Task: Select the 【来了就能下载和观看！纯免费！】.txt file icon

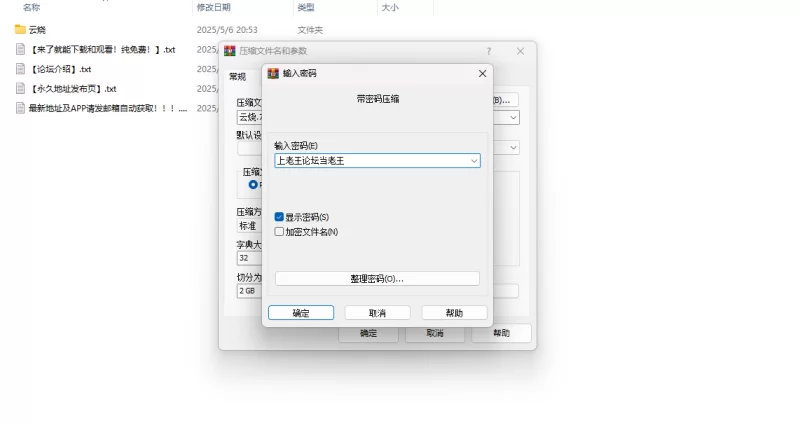Action: click(x=20, y=49)
